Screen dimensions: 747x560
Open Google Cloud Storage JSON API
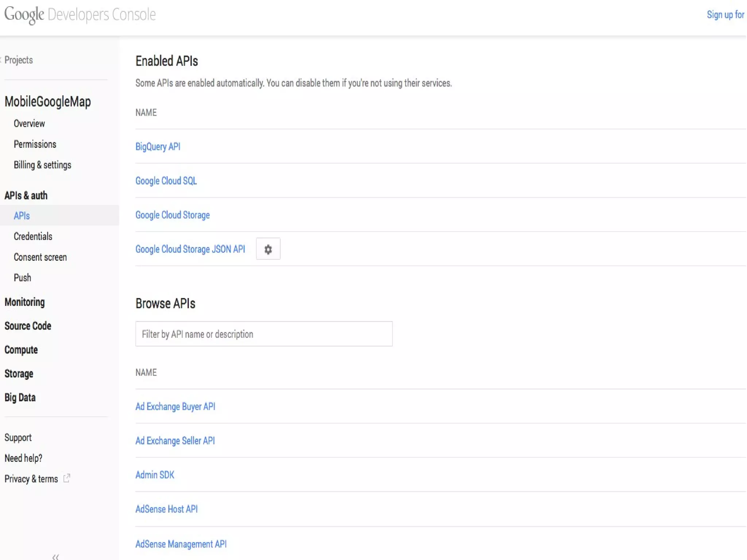(190, 249)
